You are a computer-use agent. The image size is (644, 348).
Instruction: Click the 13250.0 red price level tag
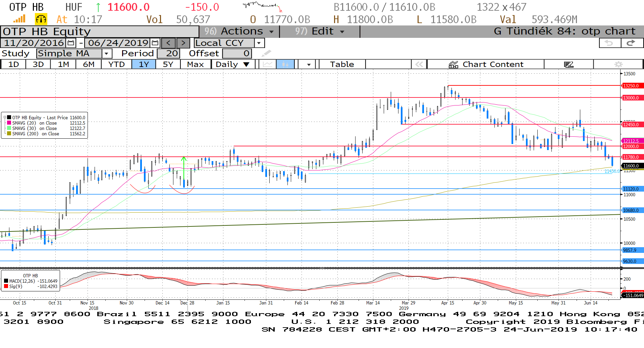(x=632, y=86)
